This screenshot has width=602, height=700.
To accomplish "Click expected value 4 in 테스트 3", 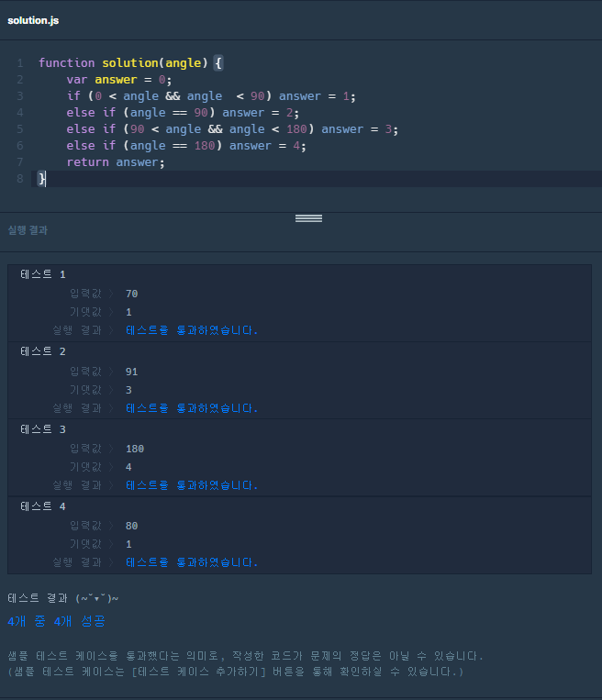I will (128, 467).
